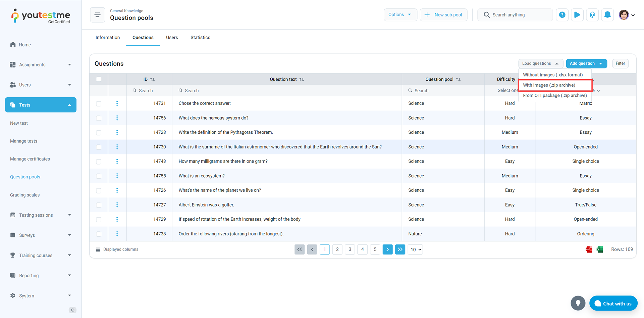Export questions table to PDF
The image size is (644, 318).
click(x=589, y=249)
